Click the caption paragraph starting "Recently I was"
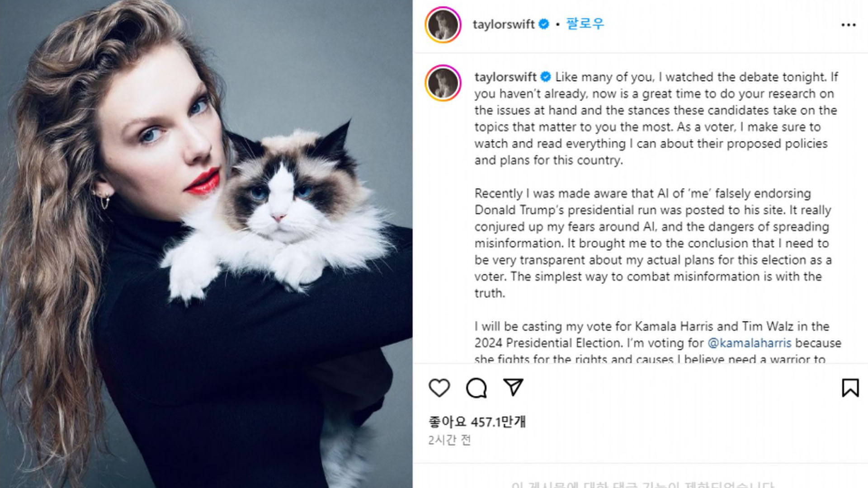The image size is (868, 488). click(653, 243)
